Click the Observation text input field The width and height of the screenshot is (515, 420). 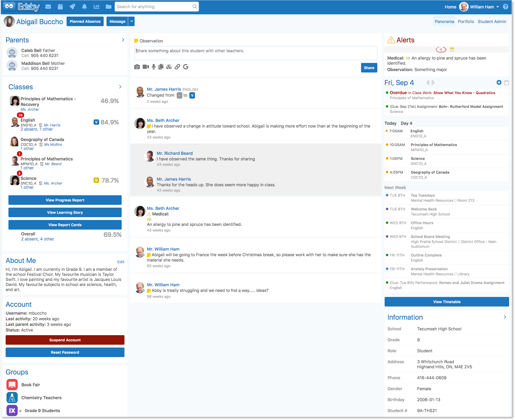(x=255, y=53)
